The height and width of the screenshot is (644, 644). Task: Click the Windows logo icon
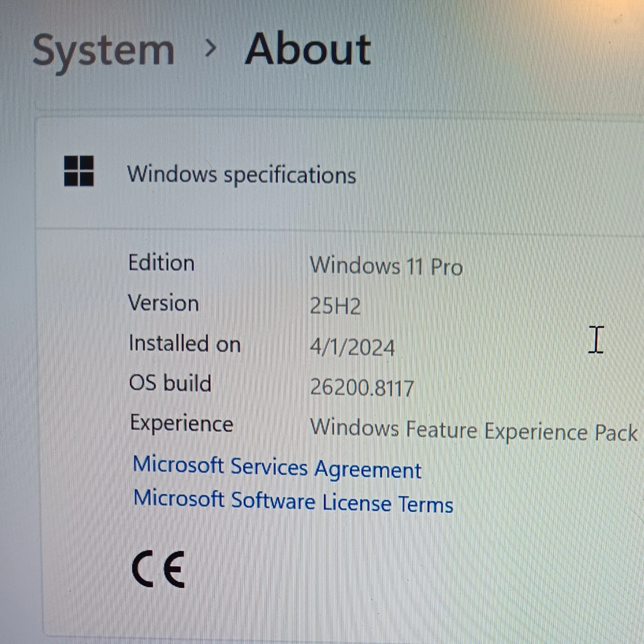tap(79, 171)
